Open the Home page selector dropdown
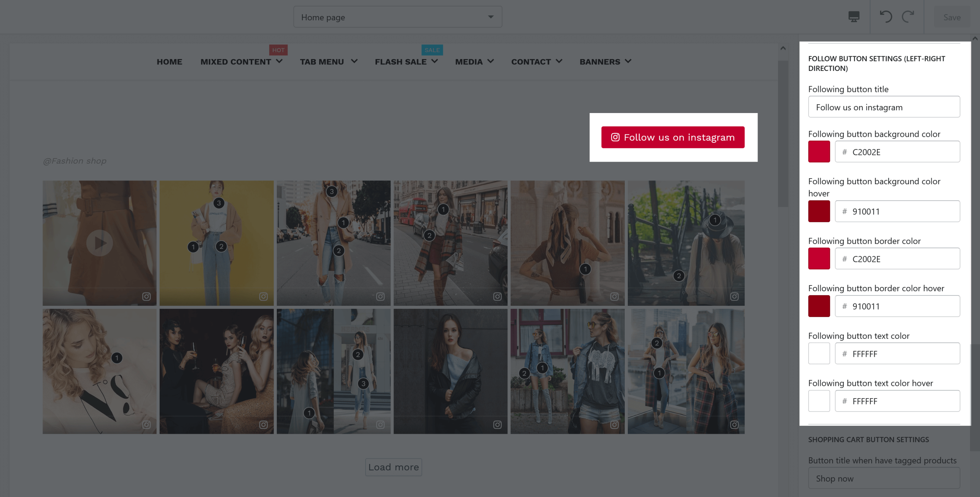This screenshot has height=497, width=980. pyautogui.click(x=398, y=17)
